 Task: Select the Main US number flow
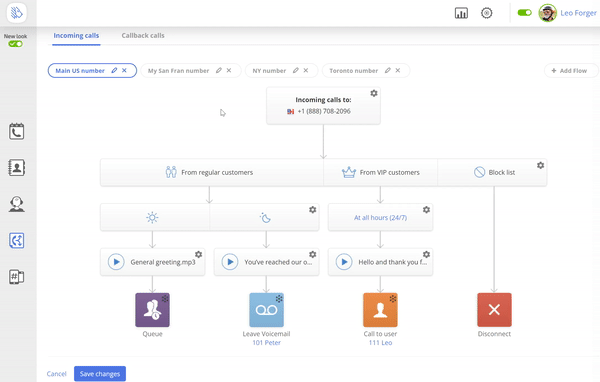click(x=80, y=70)
